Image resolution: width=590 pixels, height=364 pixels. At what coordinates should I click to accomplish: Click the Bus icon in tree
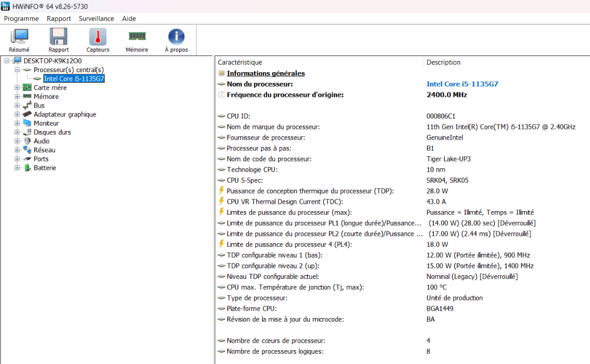(27, 106)
